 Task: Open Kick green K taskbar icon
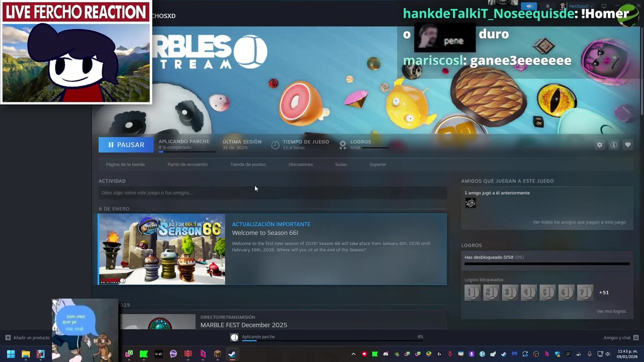[143, 354]
